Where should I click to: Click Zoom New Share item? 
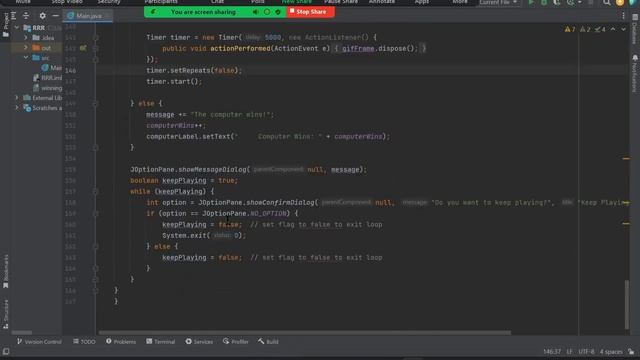(297, 2)
